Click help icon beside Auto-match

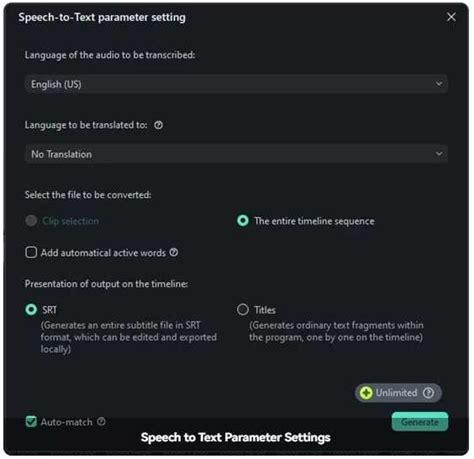101,422
